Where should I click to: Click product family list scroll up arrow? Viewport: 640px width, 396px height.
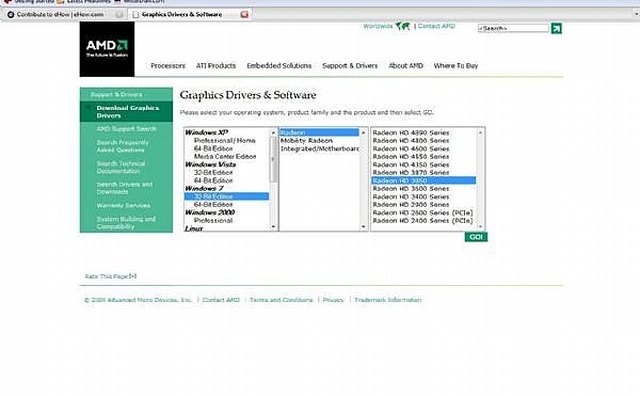coord(363,133)
